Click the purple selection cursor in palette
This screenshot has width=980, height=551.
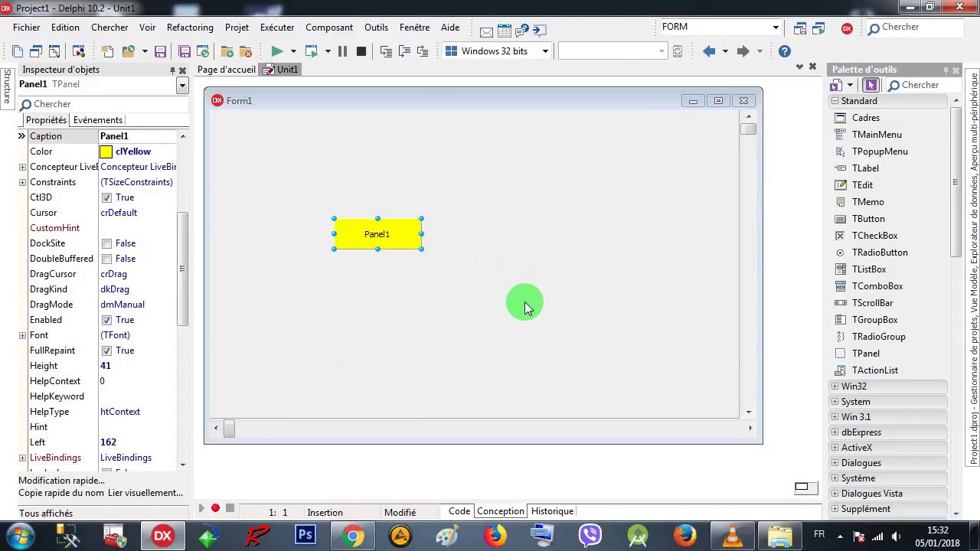click(871, 85)
